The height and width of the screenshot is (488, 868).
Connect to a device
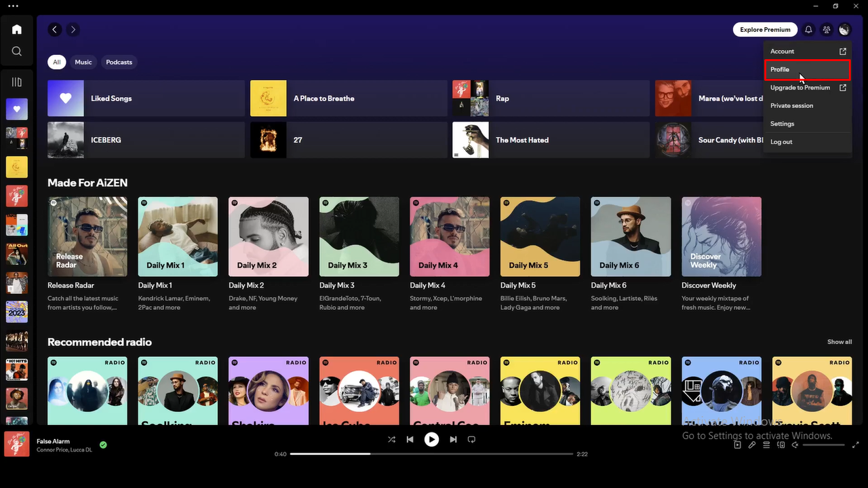(781, 445)
